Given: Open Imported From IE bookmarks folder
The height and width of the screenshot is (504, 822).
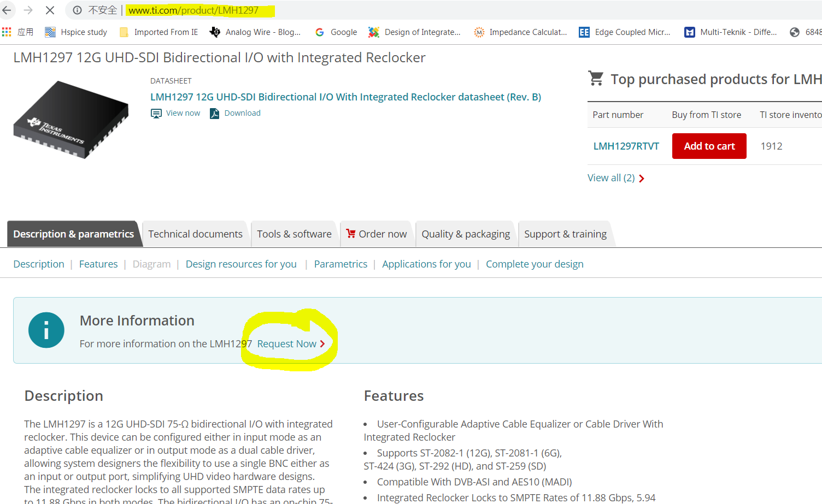Looking at the screenshot, I should 158,32.
